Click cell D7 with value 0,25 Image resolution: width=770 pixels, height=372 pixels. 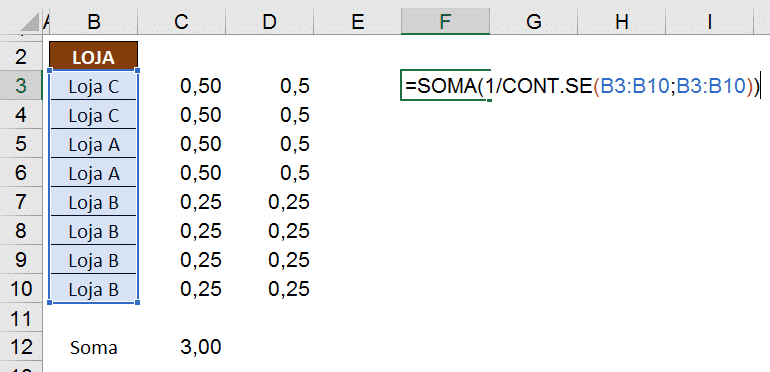(270, 202)
